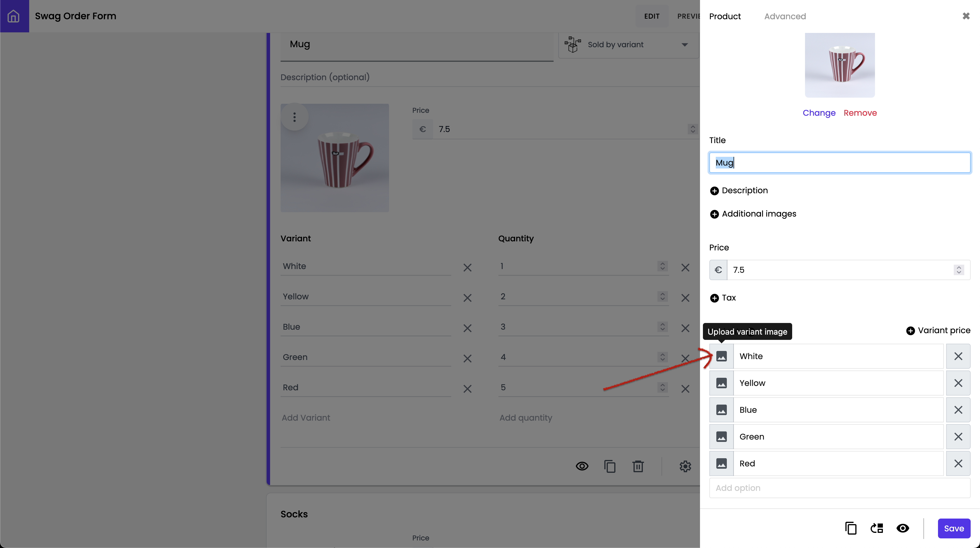Image resolution: width=980 pixels, height=548 pixels.
Task: Click the Change image link
Action: 819,113
